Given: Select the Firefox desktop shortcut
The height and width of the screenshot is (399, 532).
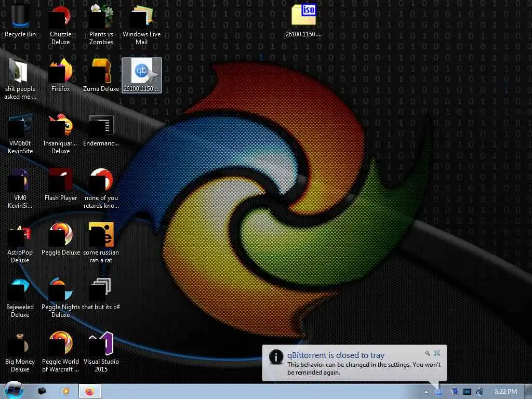Looking at the screenshot, I should click(60, 75).
